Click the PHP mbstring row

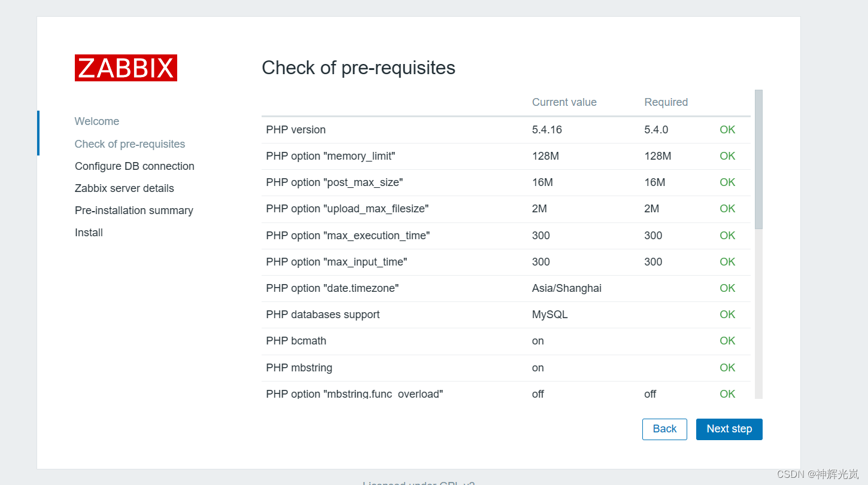[506, 368]
